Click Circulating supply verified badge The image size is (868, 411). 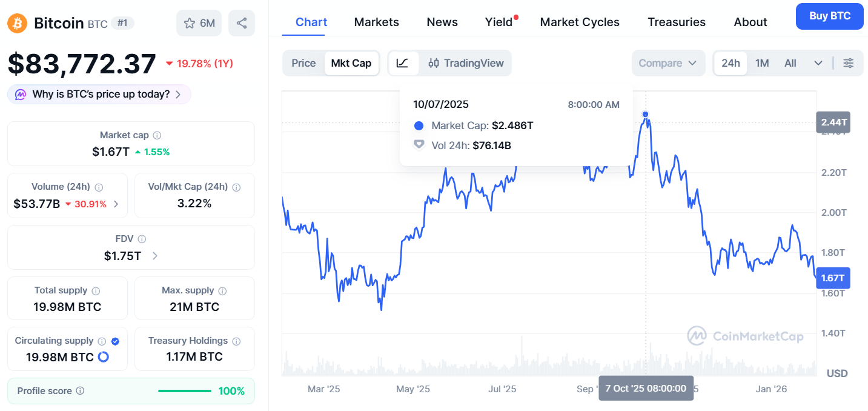click(116, 341)
